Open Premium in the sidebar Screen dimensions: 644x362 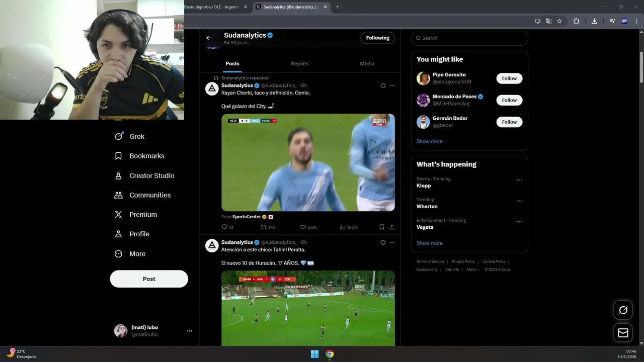pos(136,215)
